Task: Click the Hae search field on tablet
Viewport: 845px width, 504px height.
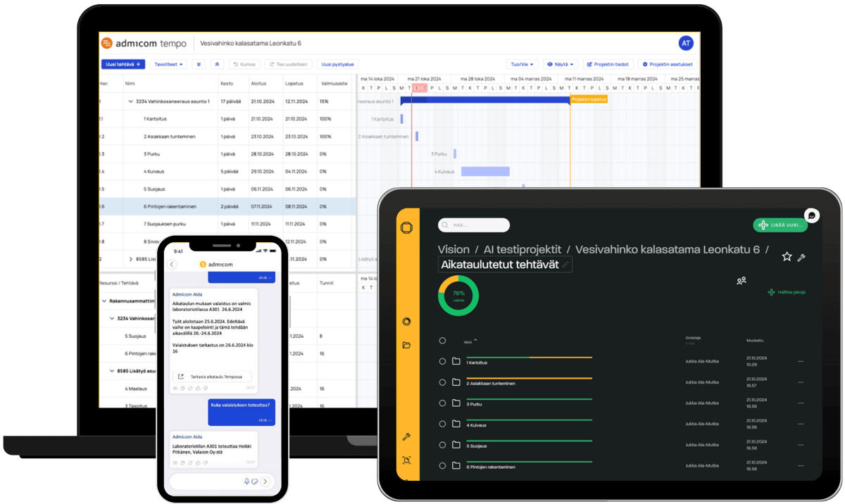Action: (x=474, y=225)
